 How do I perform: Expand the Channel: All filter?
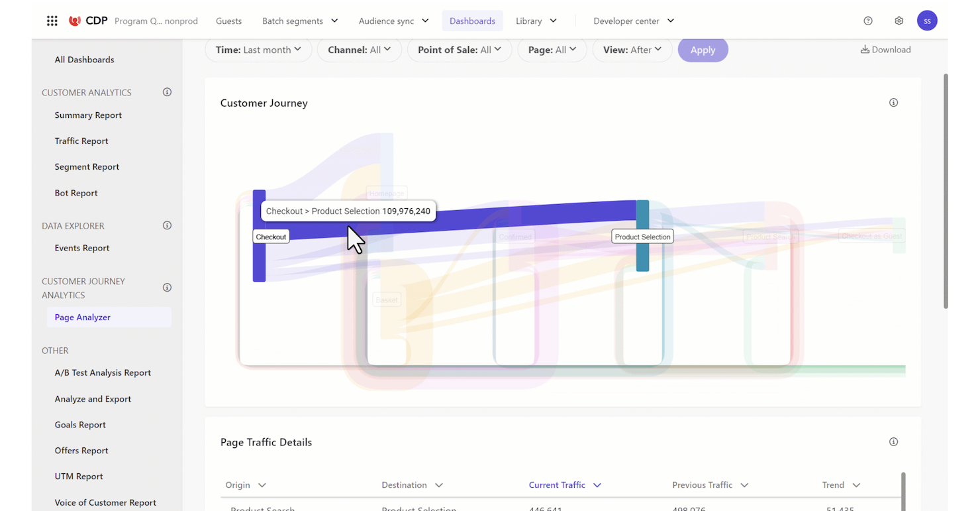[360, 49]
